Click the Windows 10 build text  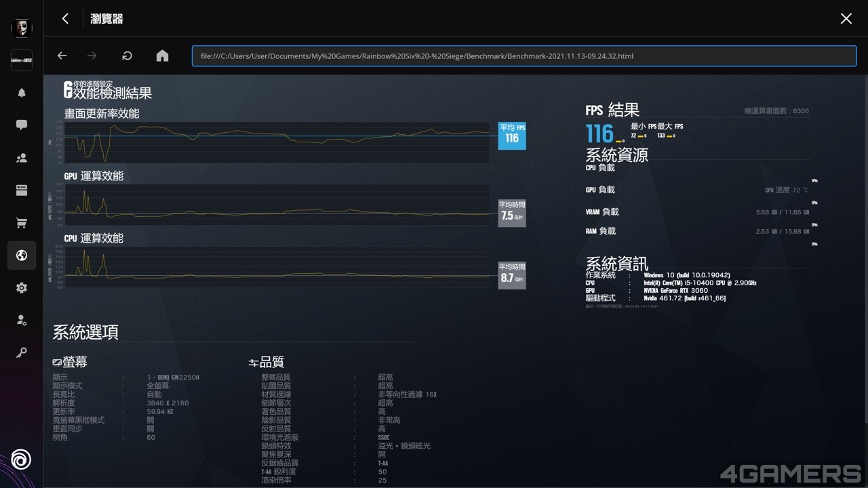click(x=687, y=275)
